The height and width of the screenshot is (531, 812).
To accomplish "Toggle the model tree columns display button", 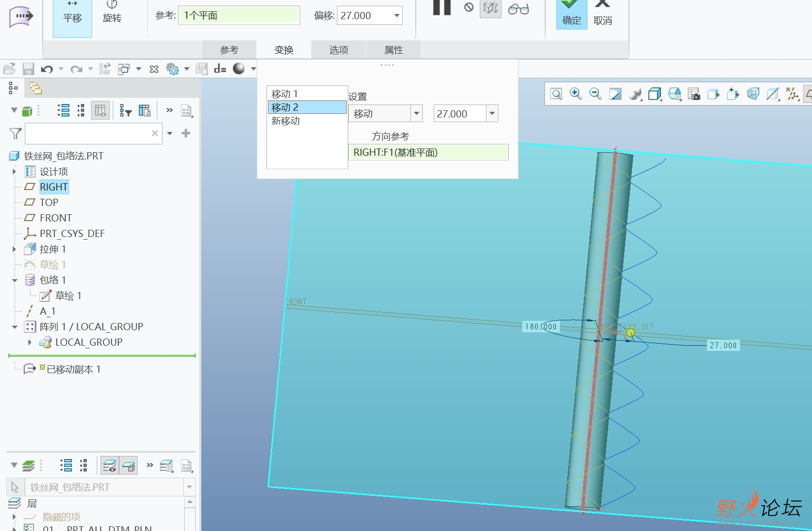I will click(100, 110).
